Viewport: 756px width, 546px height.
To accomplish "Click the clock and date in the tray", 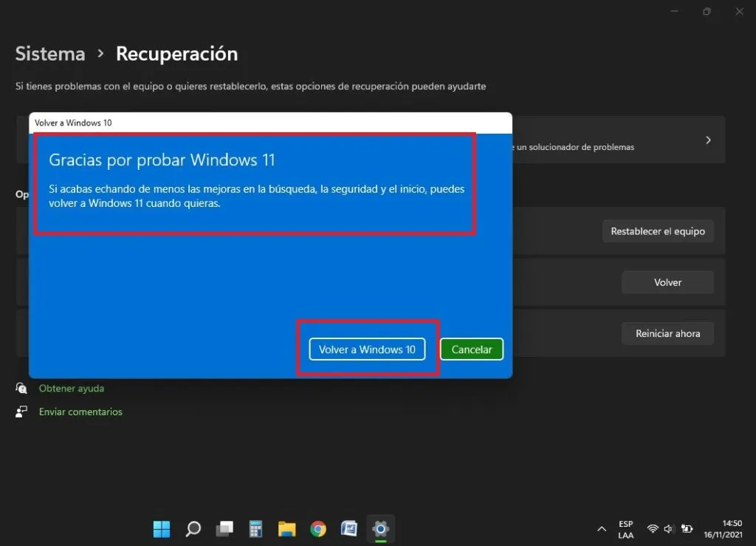I will [x=722, y=529].
